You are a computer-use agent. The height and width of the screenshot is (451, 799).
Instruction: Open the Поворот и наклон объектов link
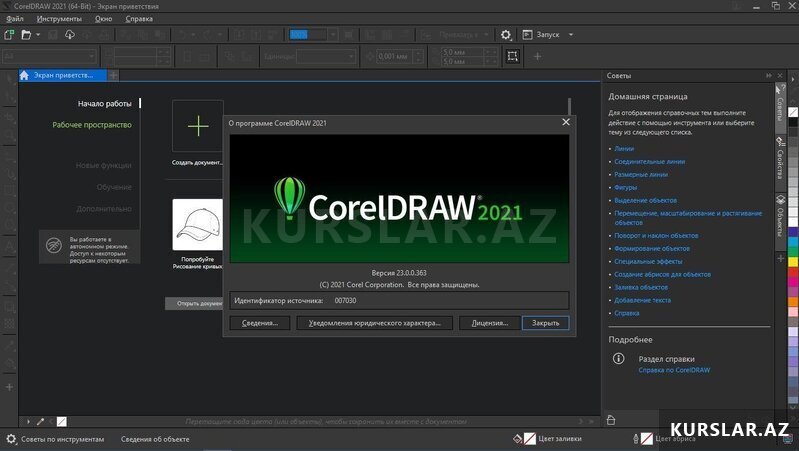click(x=656, y=235)
